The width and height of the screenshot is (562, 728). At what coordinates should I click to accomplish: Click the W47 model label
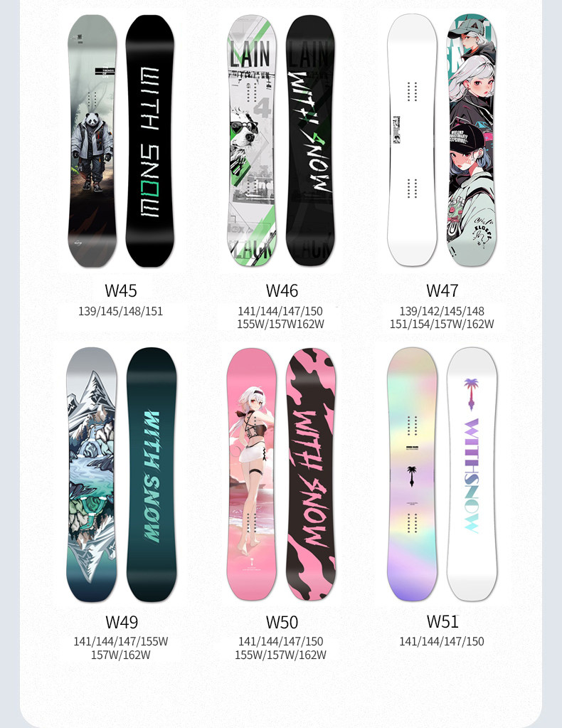click(x=442, y=290)
